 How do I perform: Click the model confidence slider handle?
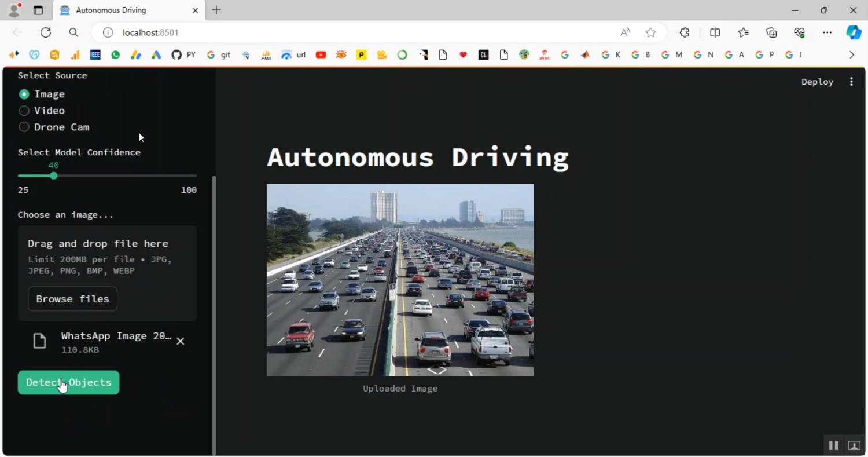pos(53,176)
